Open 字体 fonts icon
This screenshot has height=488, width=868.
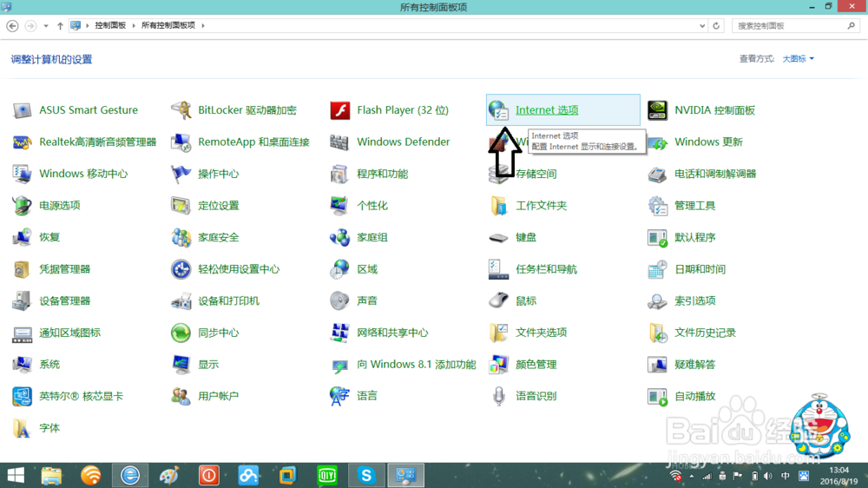point(22,427)
